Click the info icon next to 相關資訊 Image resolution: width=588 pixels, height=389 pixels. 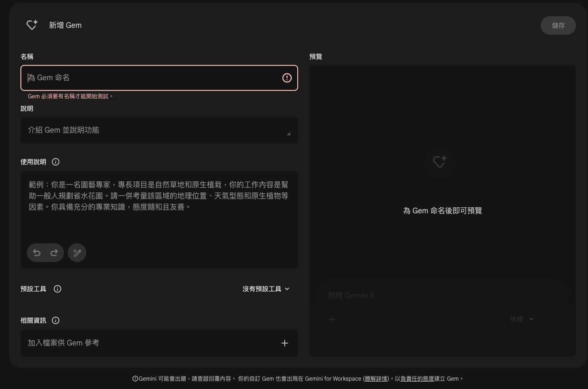coord(56,320)
